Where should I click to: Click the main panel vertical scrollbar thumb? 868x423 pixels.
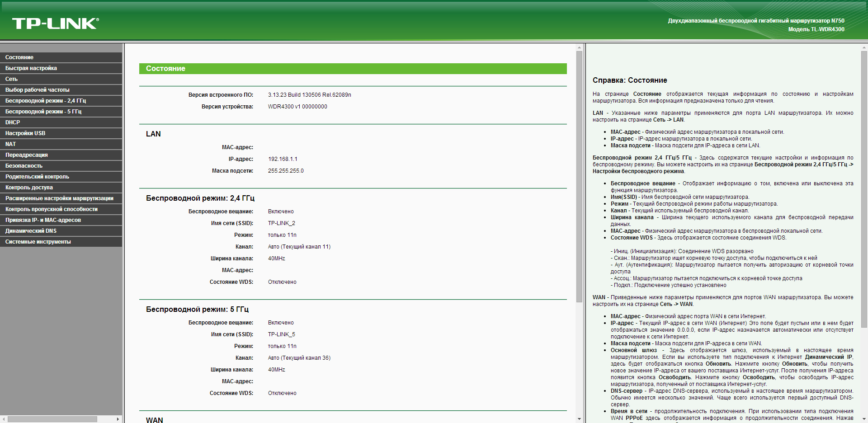click(580, 177)
